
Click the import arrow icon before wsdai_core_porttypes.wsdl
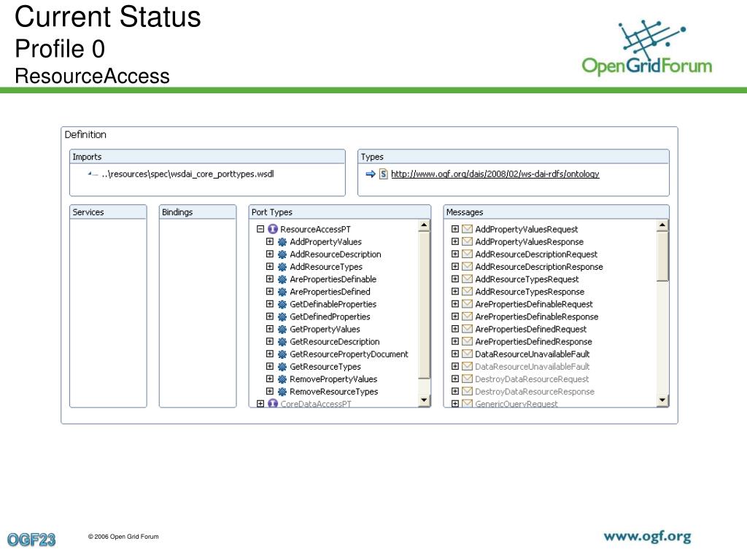click(x=93, y=174)
